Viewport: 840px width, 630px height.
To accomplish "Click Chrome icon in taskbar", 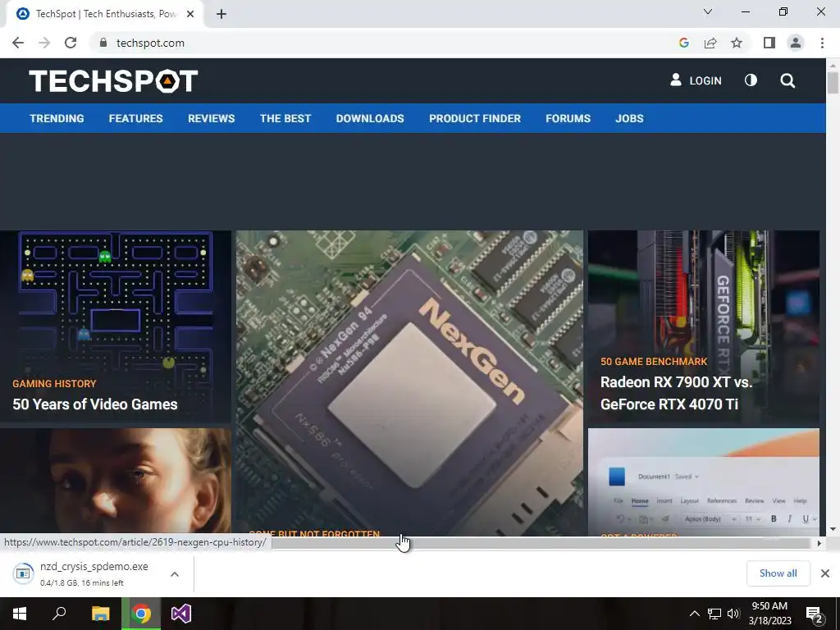I will pos(141,614).
